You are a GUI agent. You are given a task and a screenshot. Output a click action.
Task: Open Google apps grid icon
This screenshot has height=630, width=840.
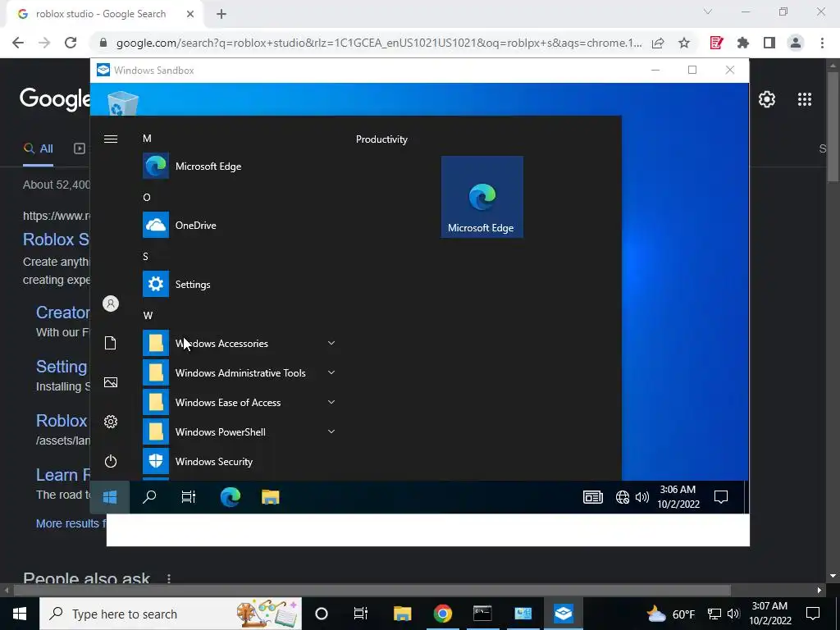[805, 99]
